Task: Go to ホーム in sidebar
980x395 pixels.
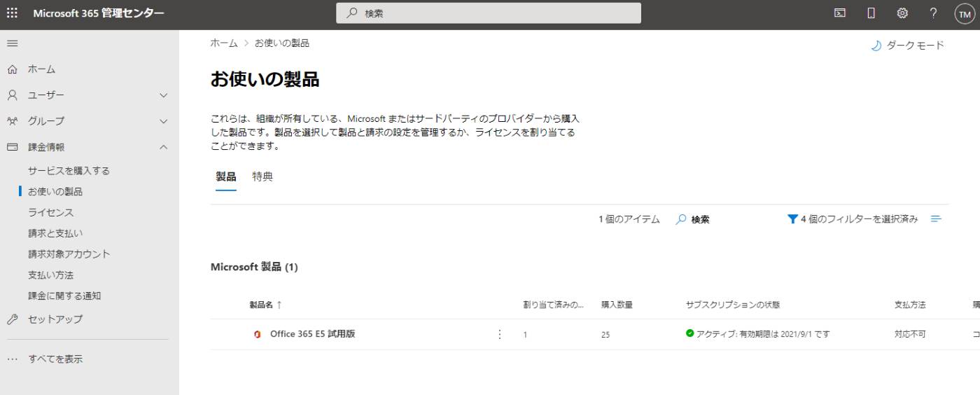Action: click(x=41, y=69)
